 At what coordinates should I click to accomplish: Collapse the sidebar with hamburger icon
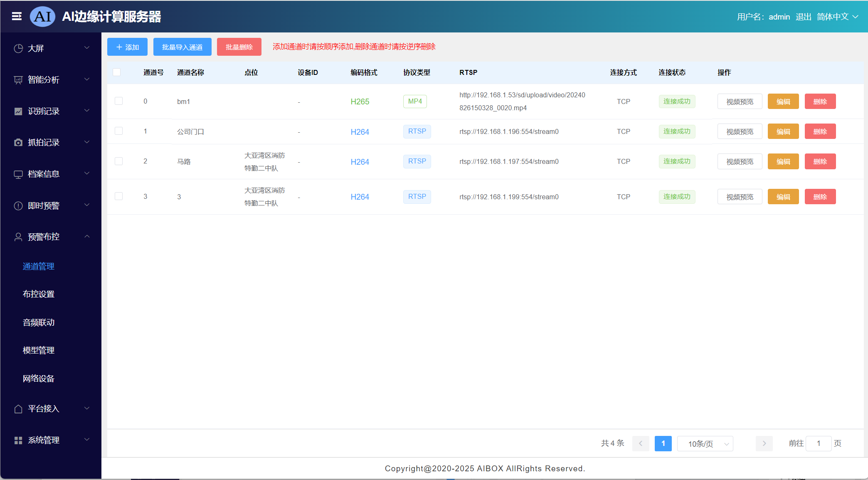point(17,16)
